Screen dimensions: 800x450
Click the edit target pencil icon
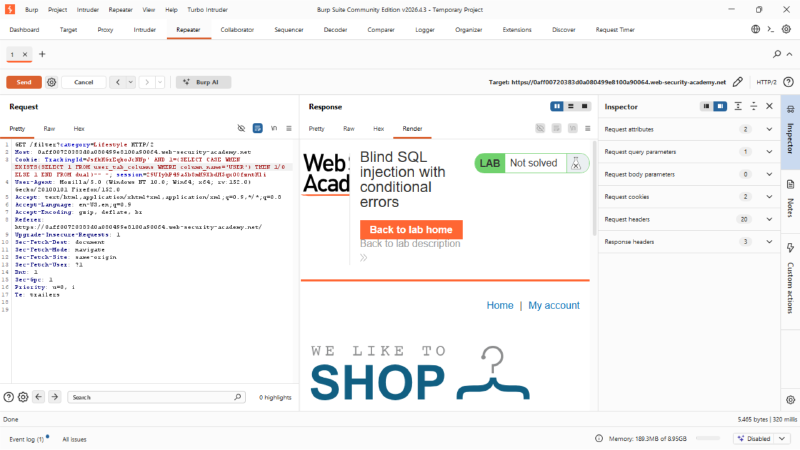click(x=738, y=82)
